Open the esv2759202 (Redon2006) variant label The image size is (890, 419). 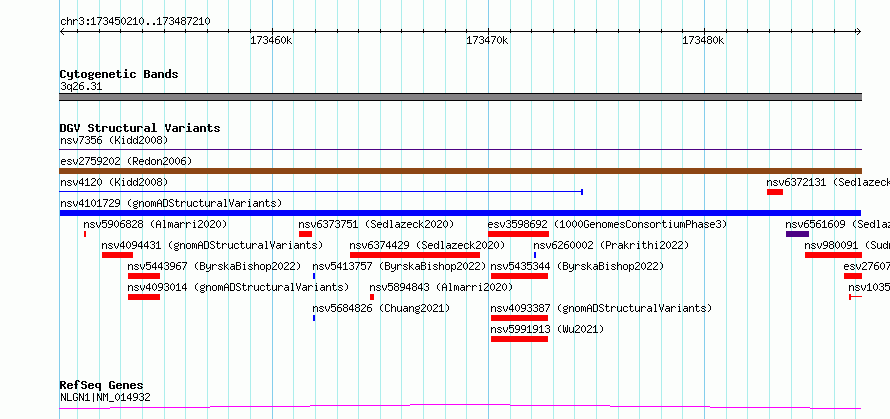click(126, 161)
